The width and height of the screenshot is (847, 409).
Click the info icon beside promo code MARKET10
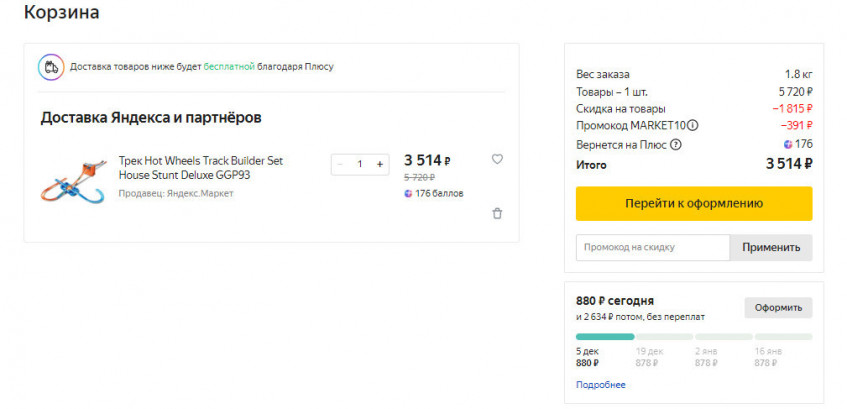(693, 126)
